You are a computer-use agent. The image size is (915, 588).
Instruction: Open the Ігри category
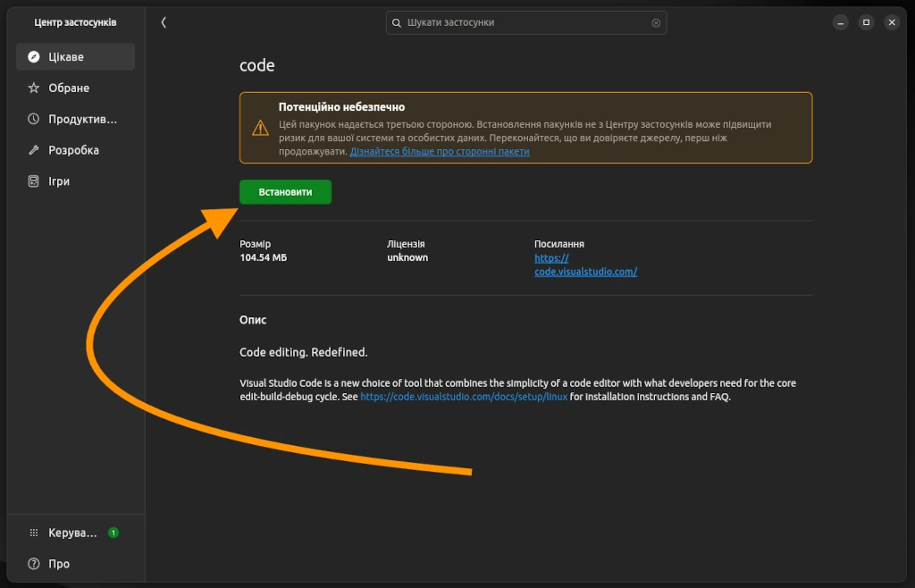point(75,181)
